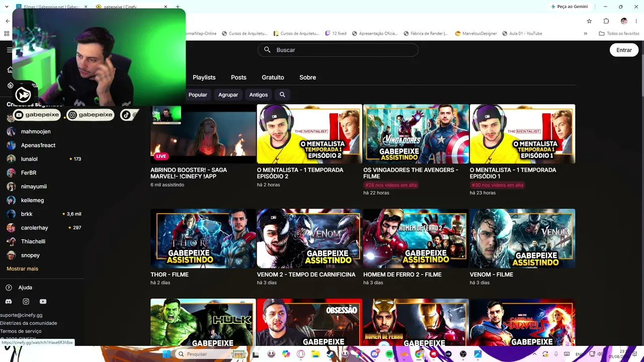Open the Instagram icon in sidebar footer
This screenshot has width=644, height=362.
pos(26,302)
